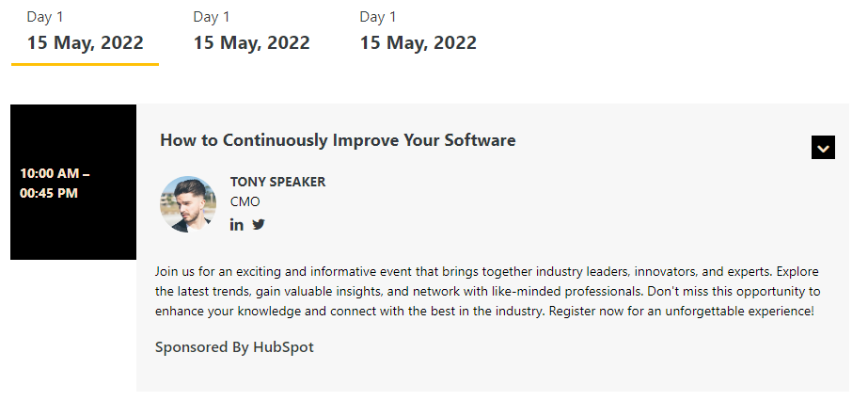Click the word "HubSpot" in sponsor line
The height and width of the screenshot is (417, 868).
click(283, 347)
